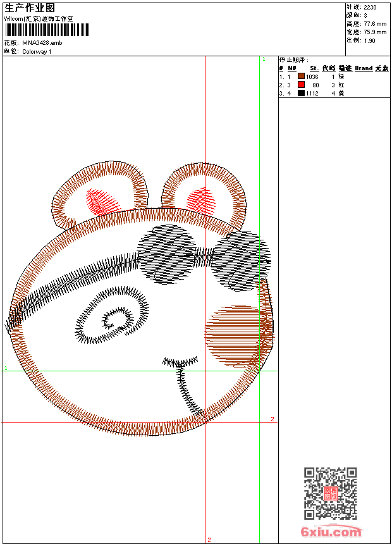Select the red thread color swatch
The height and width of the screenshot is (544, 392).
(x=301, y=84)
